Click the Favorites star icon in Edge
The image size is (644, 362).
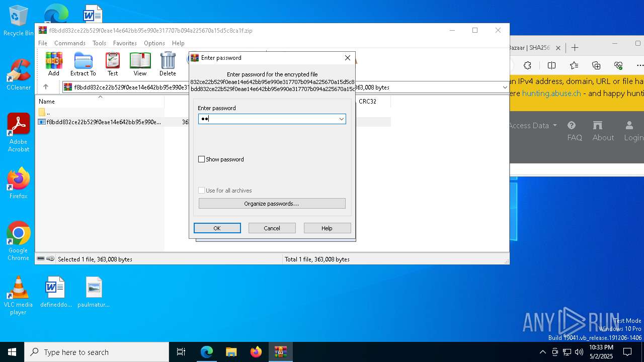pyautogui.click(x=574, y=65)
